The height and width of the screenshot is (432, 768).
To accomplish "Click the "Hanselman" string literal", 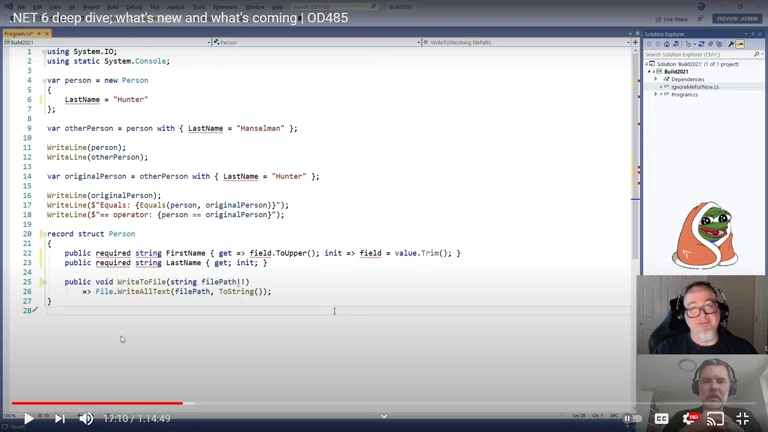I will click(260, 128).
